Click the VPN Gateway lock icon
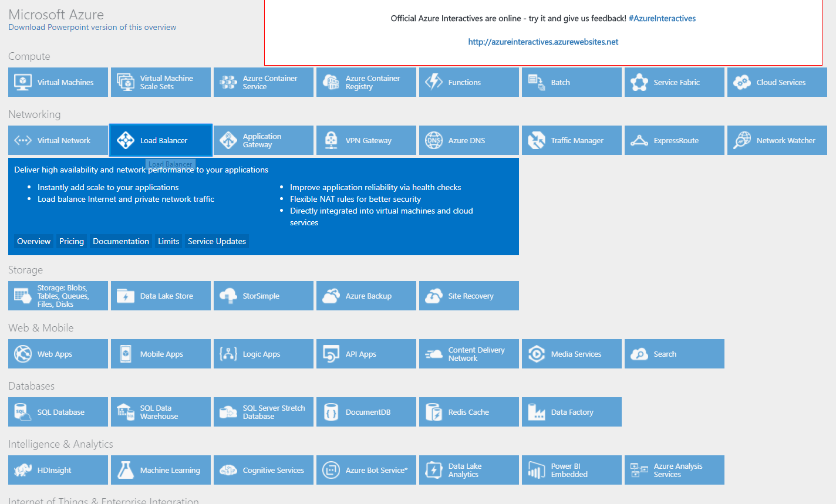 [x=331, y=140]
